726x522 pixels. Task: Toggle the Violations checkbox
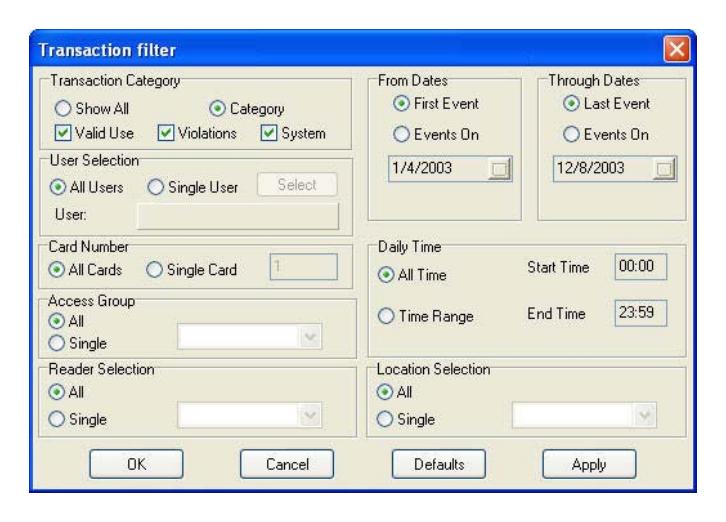(x=165, y=133)
